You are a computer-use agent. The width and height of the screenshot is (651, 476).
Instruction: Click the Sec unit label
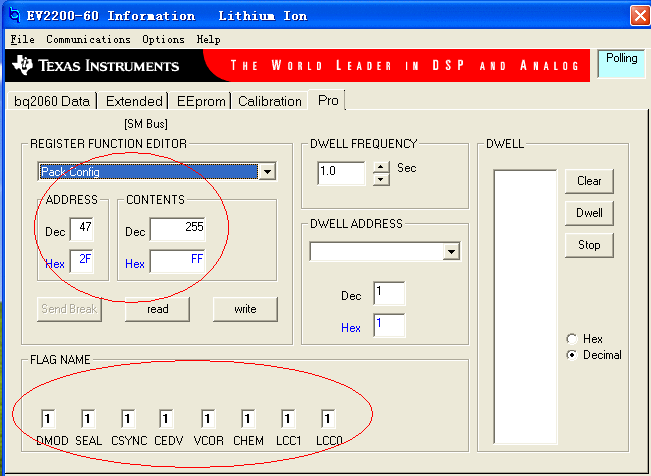[406, 168]
